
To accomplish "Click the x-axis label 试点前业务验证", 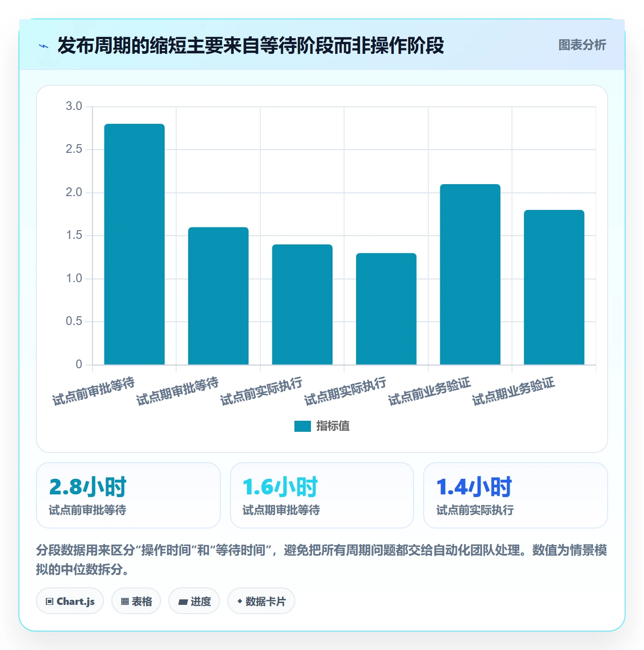I will point(430,391).
